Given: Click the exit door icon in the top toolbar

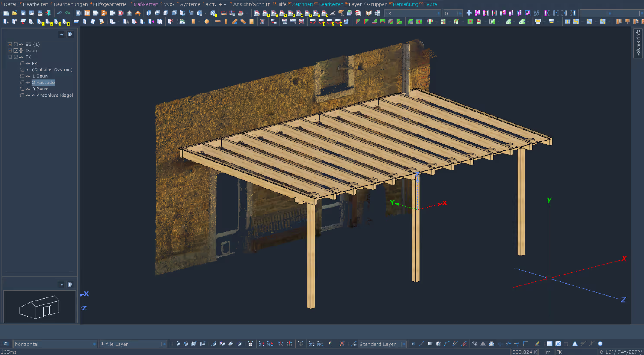Looking at the screenshot, I should tap(48, 13).
